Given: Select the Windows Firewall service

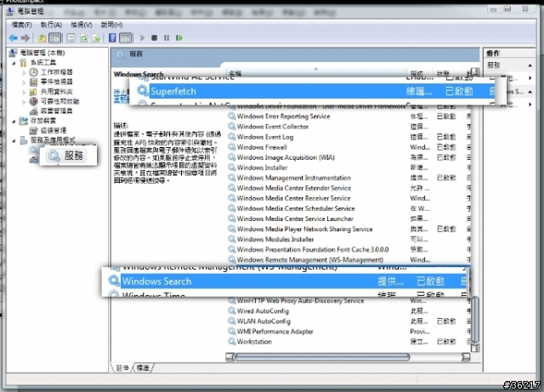Looking at the screenshot, I should 348,147.
